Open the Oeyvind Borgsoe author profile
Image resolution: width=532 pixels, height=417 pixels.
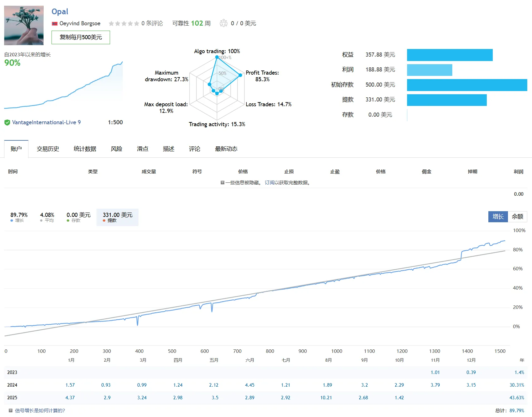[x=80, y=24]
